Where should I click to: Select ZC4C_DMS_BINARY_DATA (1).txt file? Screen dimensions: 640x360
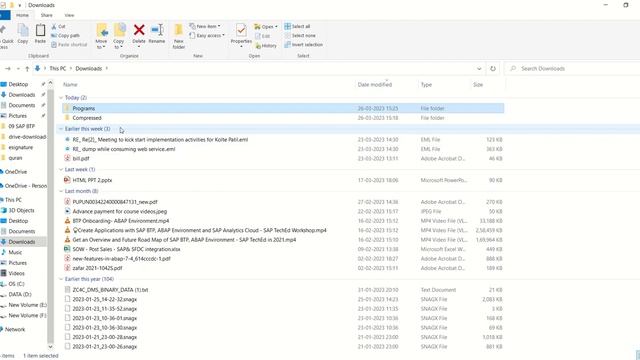[110, 290]
